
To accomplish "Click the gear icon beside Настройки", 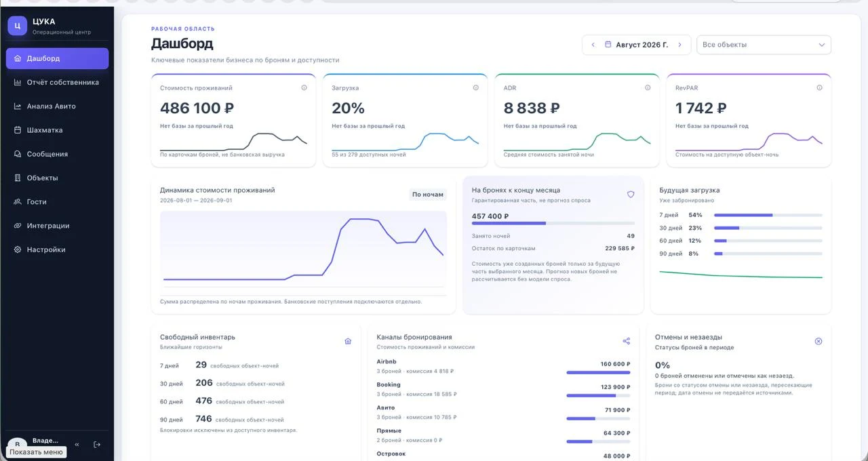I will click(18, 249).
